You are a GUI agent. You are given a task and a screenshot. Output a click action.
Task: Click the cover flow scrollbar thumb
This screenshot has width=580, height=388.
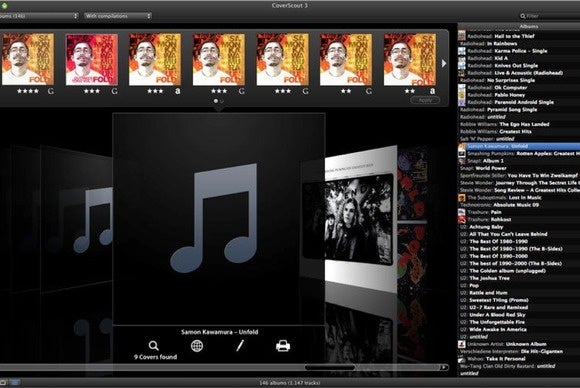coord(330,367)
